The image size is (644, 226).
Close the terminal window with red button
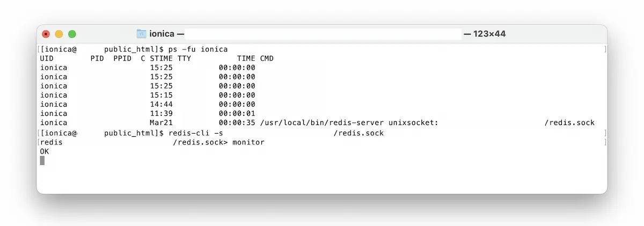coord(46,34)
